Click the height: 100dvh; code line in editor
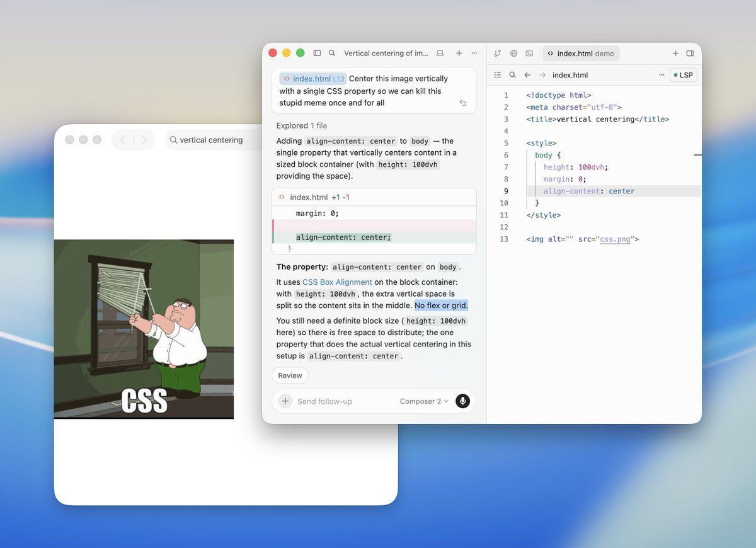 [x=576, y=167]
